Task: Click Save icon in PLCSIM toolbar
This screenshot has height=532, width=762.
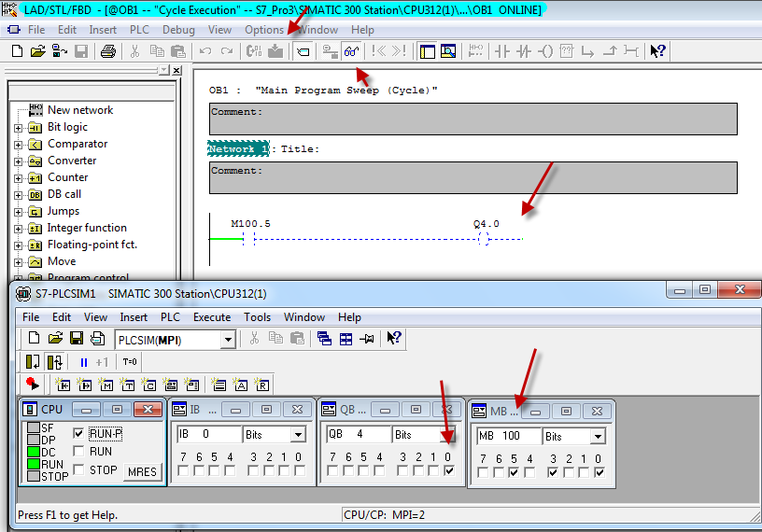Action: click(x=77, y=338)
